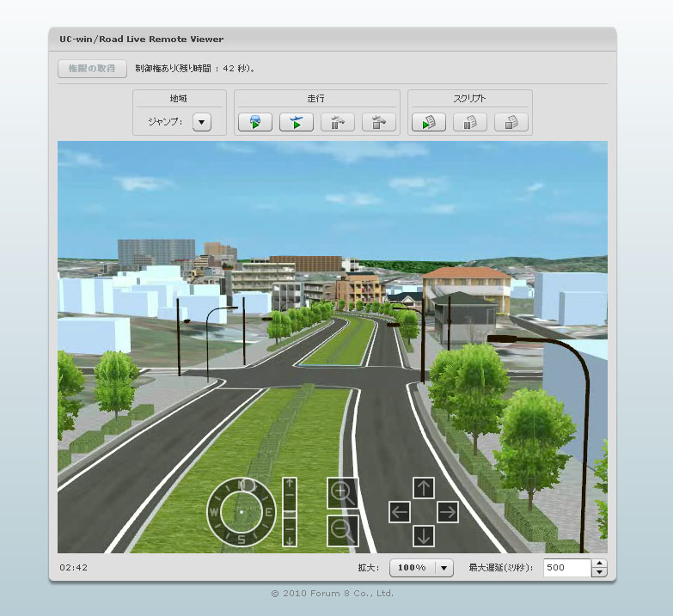Viewport: 673px width, 616px height.
Task: Click top arrow of vertical tilt slider
Action: 290,484
